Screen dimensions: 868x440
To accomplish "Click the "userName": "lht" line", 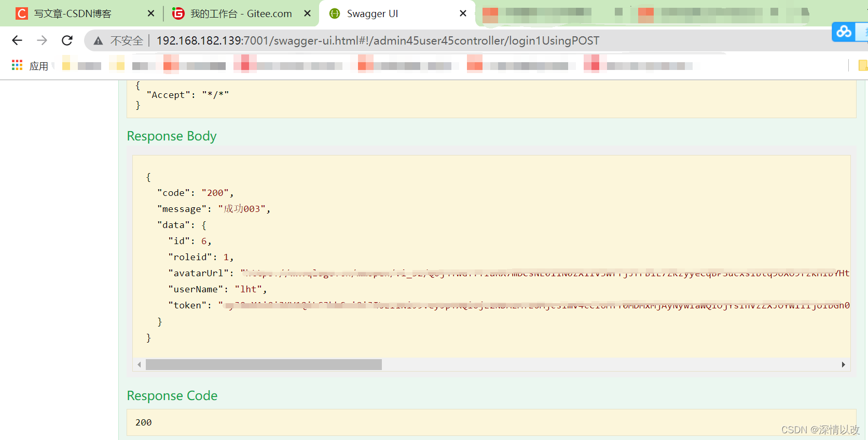I will (217, 289).
